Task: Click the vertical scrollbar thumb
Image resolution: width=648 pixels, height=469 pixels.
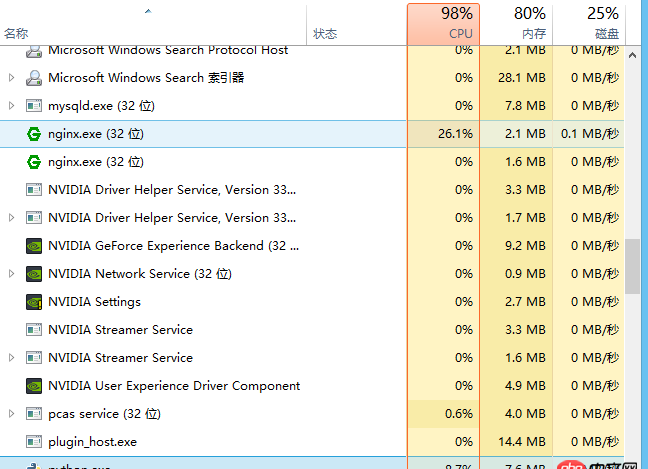Action: 633,264
